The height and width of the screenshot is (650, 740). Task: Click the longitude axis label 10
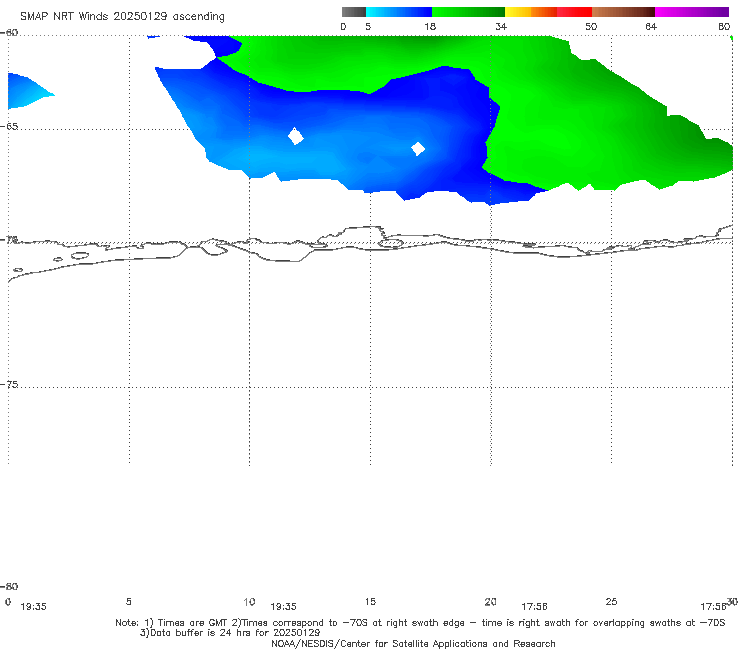coord(249,602)
